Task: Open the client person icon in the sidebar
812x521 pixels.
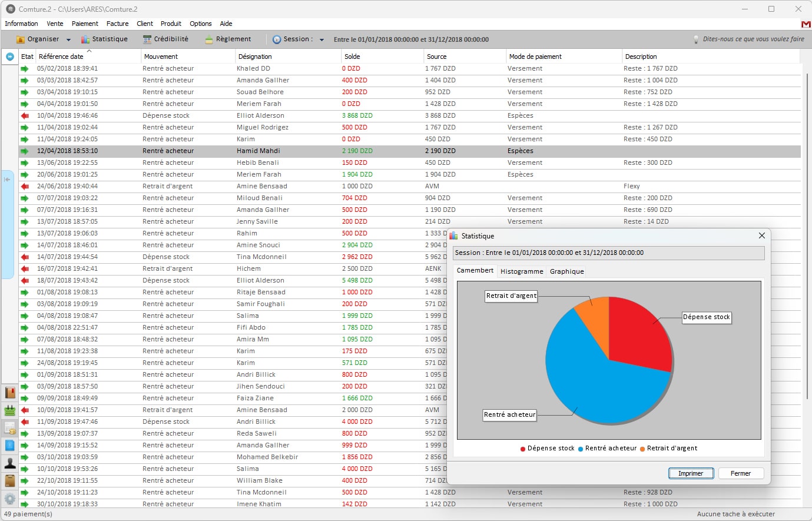Action: [x=9, y=463]
